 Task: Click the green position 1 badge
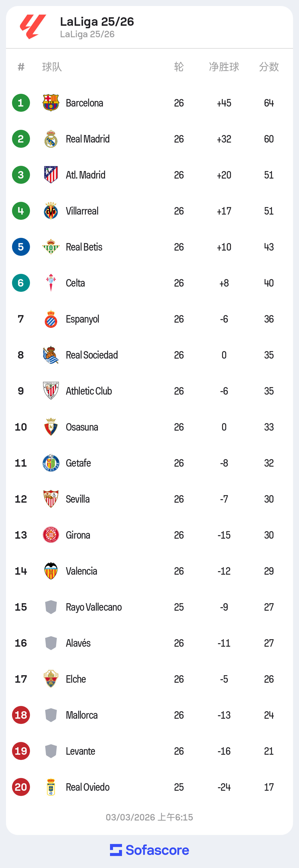pos(21,103)
